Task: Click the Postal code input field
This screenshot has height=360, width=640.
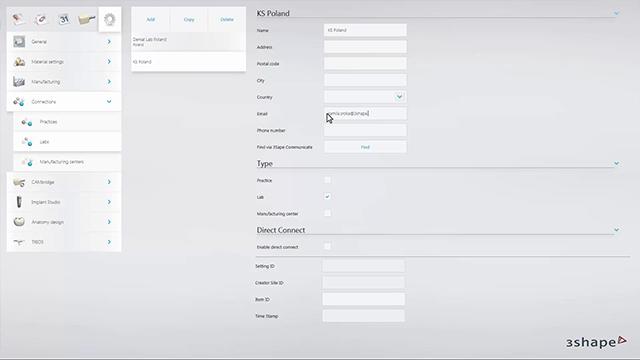Action: (365, 63)
